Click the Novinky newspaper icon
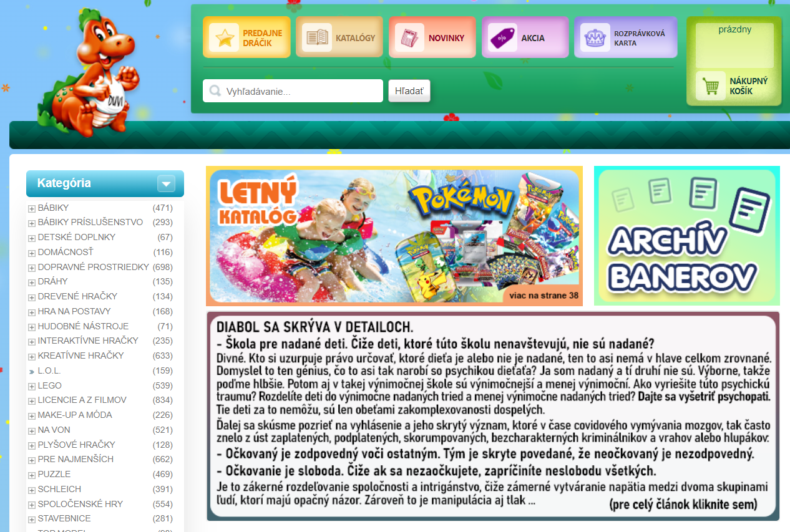This screenshot has width=790, height=532. point(409,38)
